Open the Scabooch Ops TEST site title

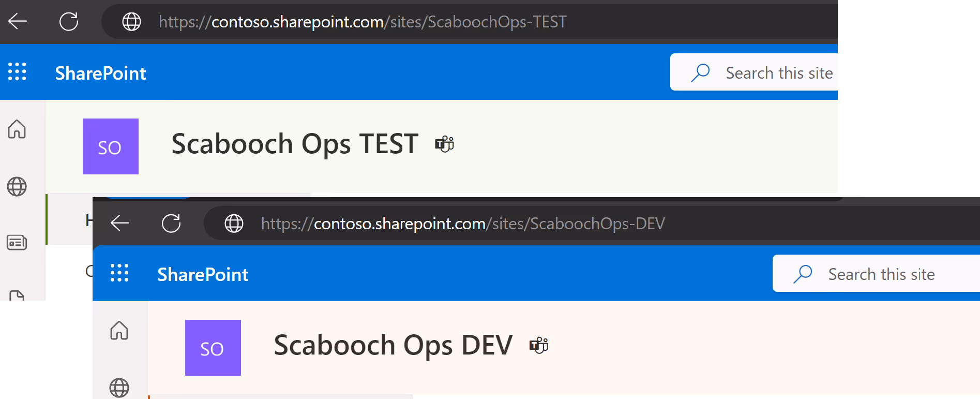tap(295, 144)
